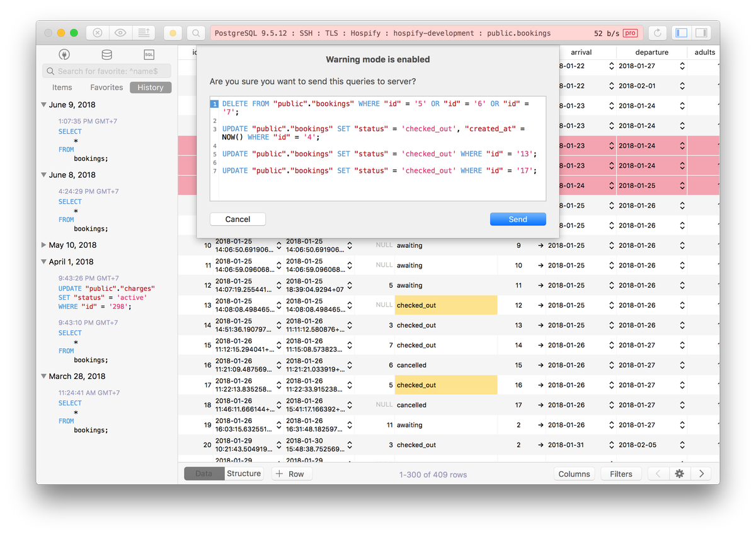Screen dimensions: 756x536
Task: Click the yellow warning mode dot button
Action: point(173,33)
